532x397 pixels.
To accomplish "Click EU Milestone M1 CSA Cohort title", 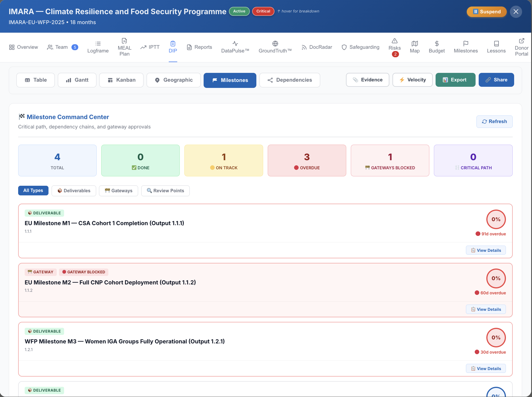I will coord(104,223).
